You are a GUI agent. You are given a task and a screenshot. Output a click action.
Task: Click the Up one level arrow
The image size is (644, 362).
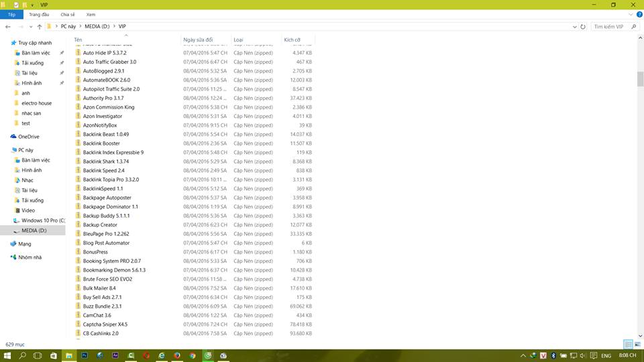(40, 27)
